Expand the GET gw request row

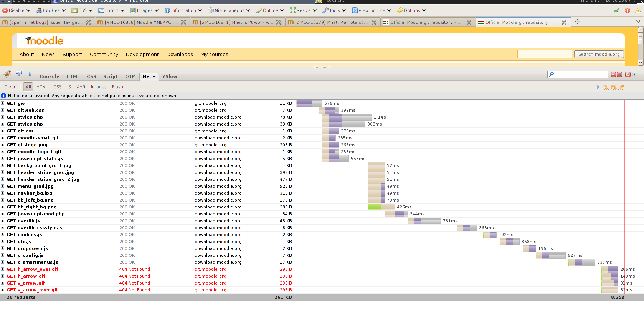pos(3,103)
